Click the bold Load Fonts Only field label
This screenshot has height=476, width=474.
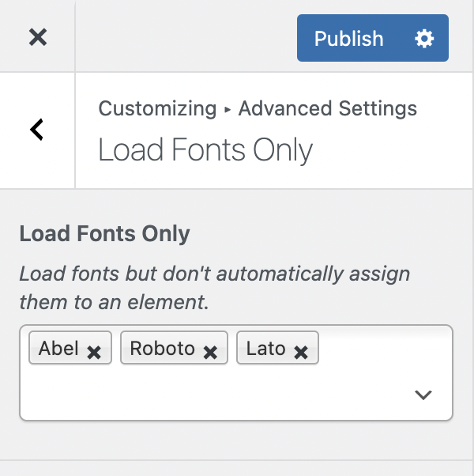click(x=104, y=234)
